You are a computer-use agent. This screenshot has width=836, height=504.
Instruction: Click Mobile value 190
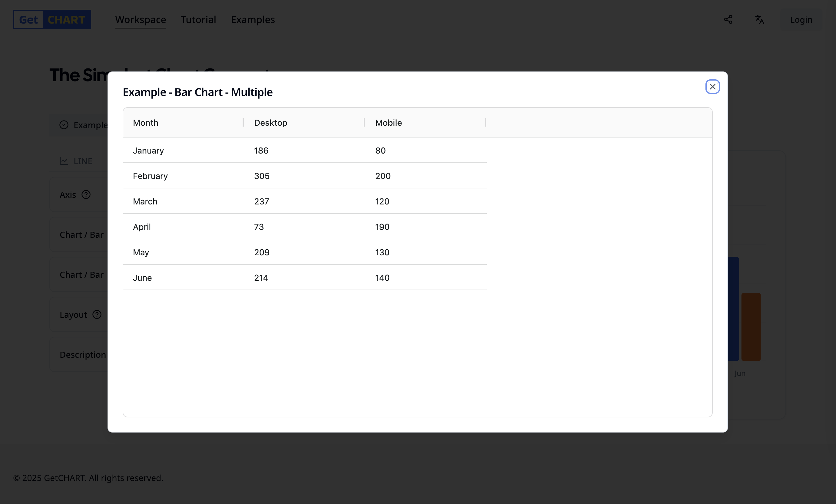point(426,227)
